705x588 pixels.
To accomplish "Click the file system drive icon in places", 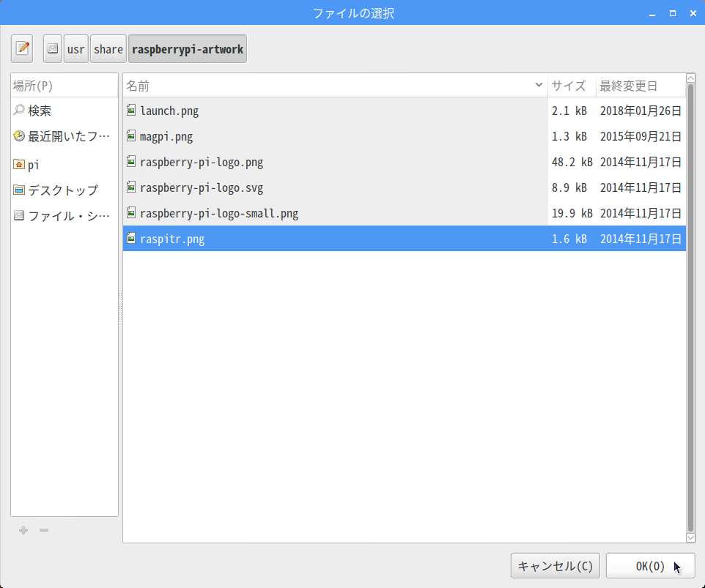I will point(19,215).
